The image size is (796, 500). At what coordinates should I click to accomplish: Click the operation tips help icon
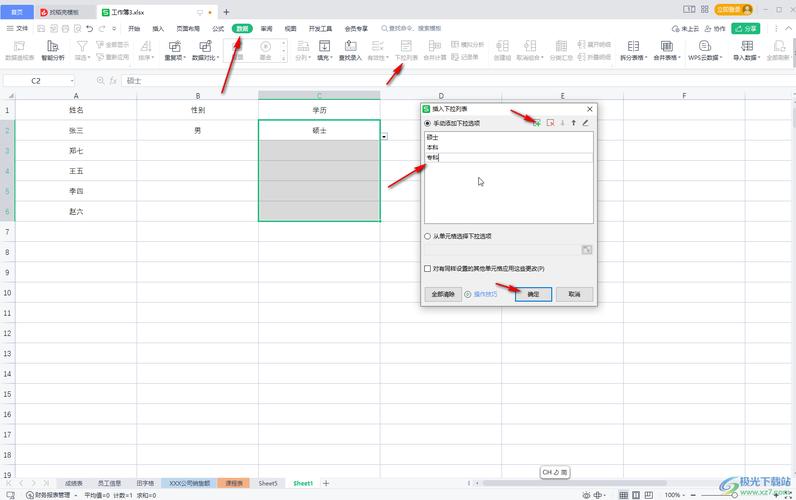(468, 294)
